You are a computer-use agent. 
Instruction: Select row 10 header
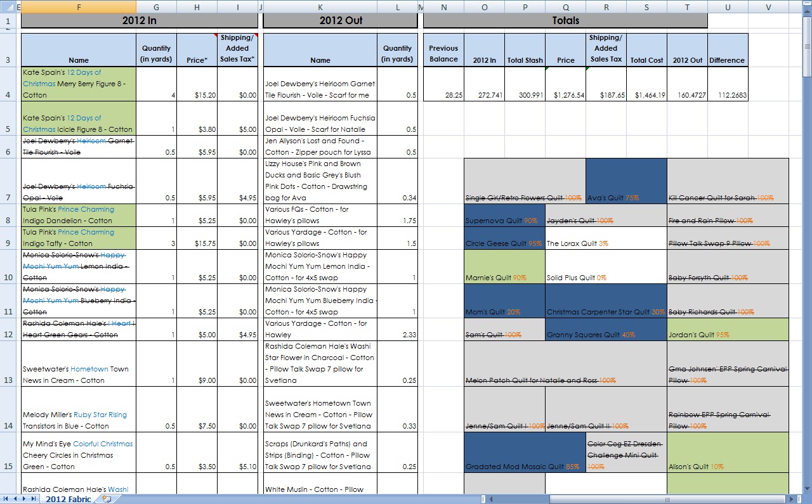tap(8, 266)
